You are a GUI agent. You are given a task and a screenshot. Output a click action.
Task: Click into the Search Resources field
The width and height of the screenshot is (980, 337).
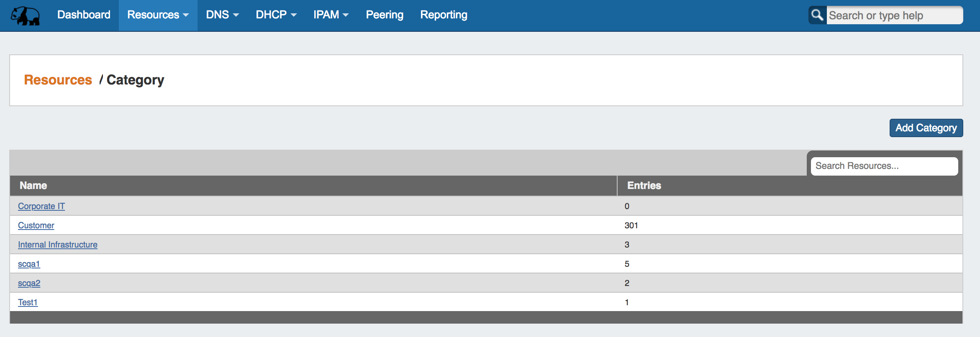tap(884, 166)
